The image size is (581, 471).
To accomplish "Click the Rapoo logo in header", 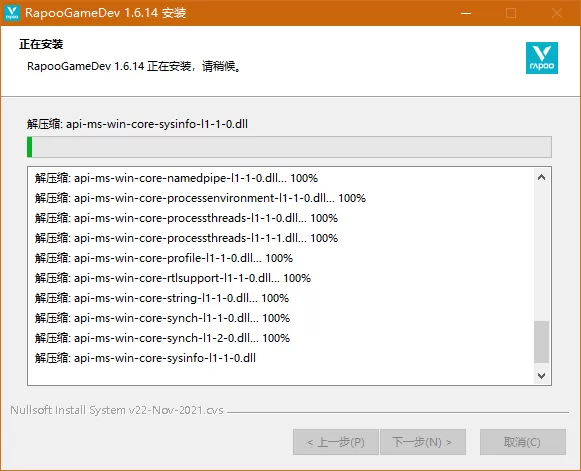I will (x=542, y=58).
